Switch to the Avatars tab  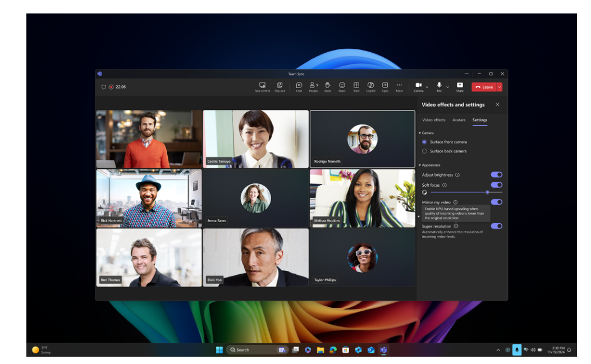pos(459,120)
